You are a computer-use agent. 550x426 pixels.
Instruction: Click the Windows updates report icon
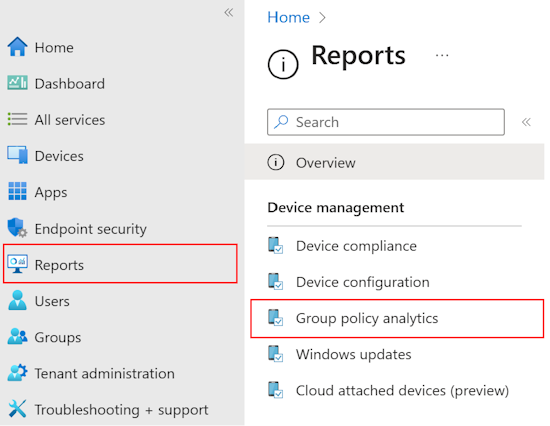(276, 354)
